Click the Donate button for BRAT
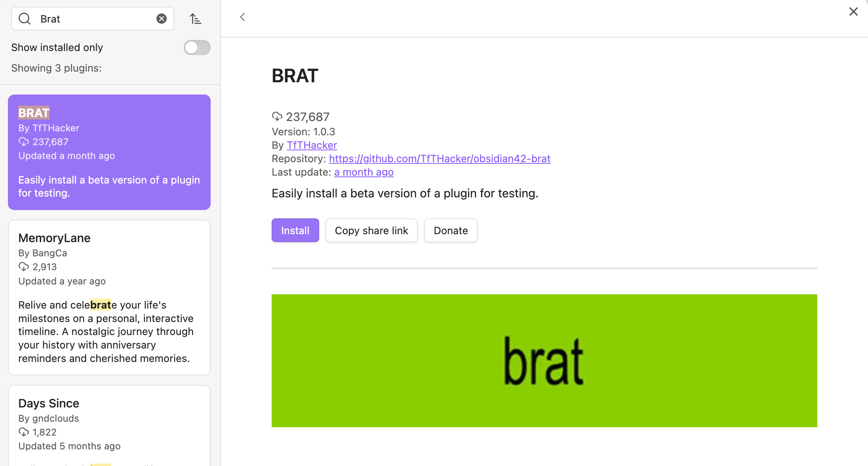Screen dimensions: 868x466 click(451, 230)
